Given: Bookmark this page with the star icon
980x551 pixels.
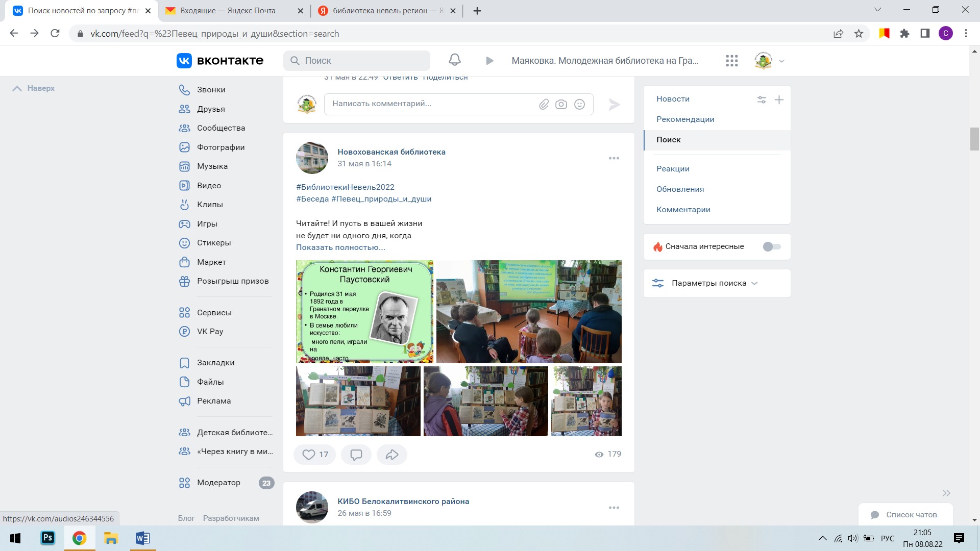Looking at the screenshot, I should tap(859, 34).
